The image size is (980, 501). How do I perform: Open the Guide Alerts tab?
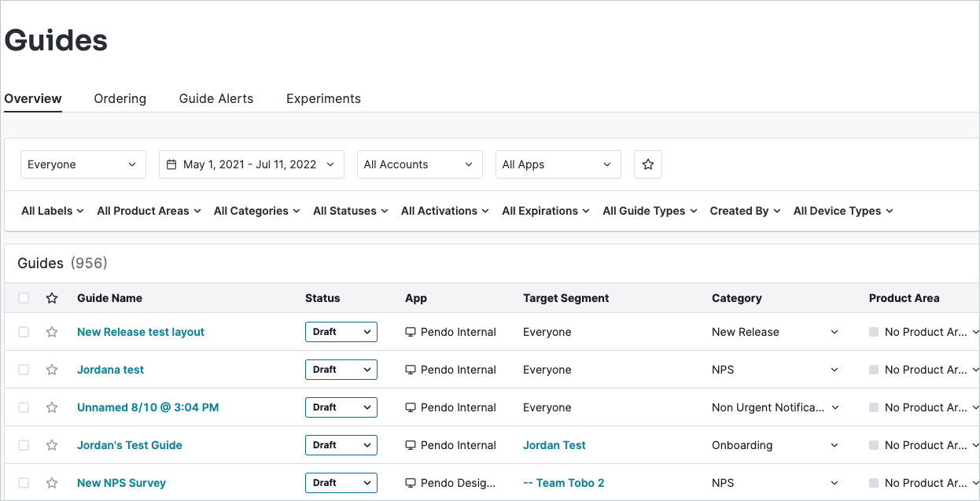pos(216,98)
